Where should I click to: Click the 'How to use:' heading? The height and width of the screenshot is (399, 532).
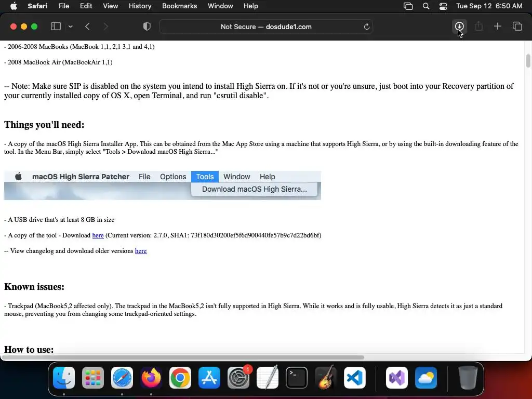tap(29, 350)
